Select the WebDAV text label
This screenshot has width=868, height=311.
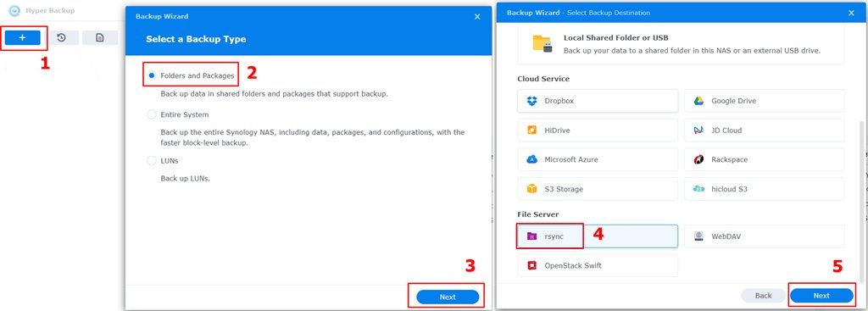(726, 236)
